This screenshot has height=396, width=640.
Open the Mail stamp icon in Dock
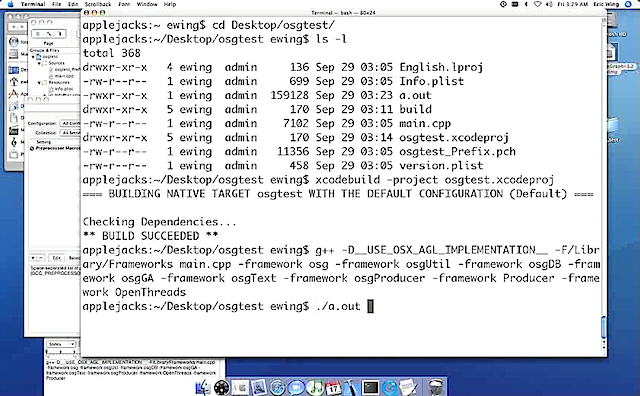coord(259,387)
